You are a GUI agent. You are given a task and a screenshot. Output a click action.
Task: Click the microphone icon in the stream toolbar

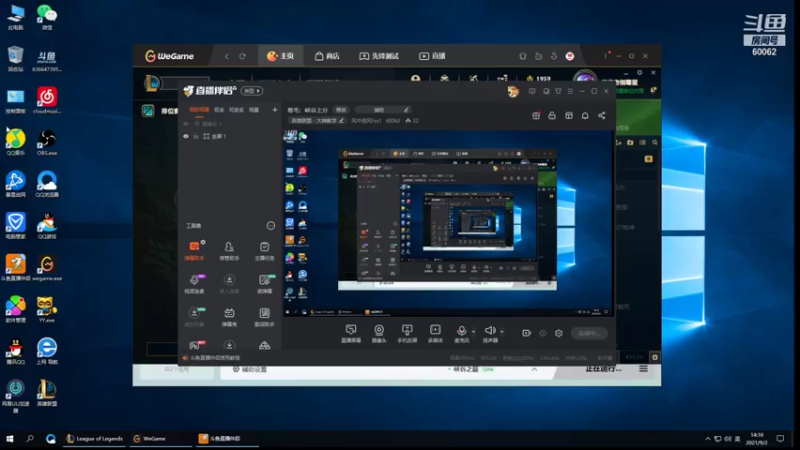coord(462,329)
